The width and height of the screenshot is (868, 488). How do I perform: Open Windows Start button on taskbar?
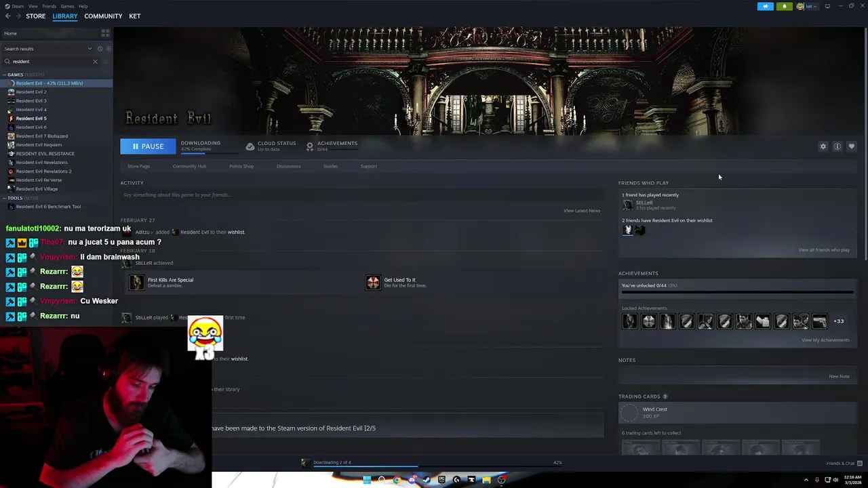(367, 480)
